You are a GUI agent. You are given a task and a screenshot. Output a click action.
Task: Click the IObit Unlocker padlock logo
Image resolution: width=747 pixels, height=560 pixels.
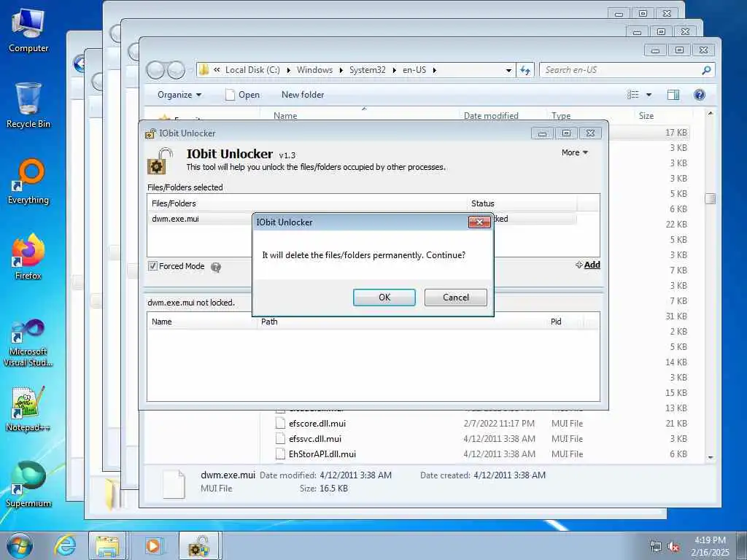[160, 161]
